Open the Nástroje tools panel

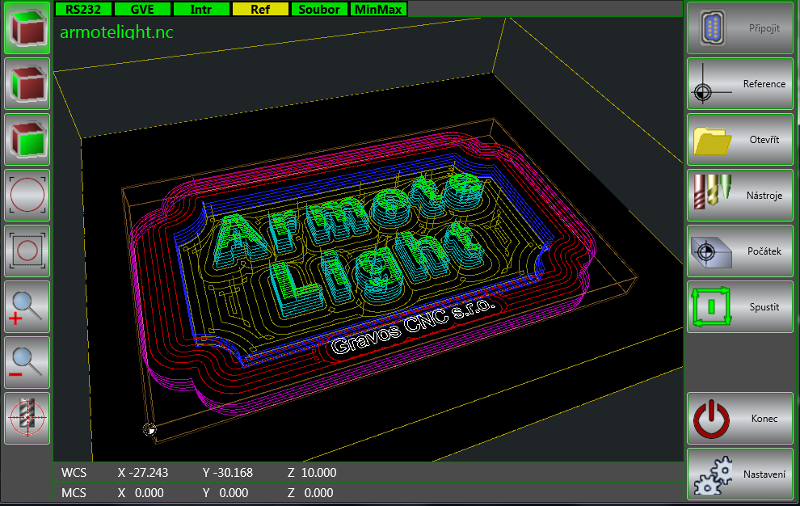[x=740, y=195]
